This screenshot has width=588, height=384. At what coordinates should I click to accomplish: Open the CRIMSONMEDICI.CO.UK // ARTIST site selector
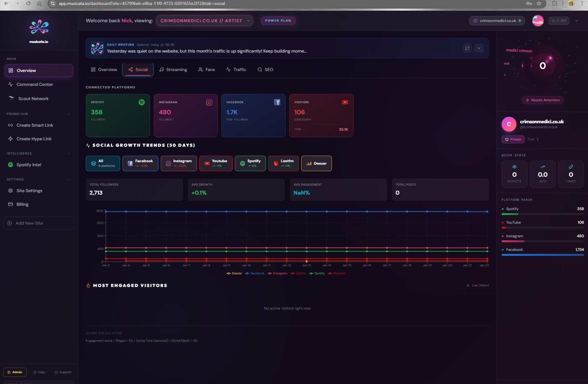tap(204, 21)
